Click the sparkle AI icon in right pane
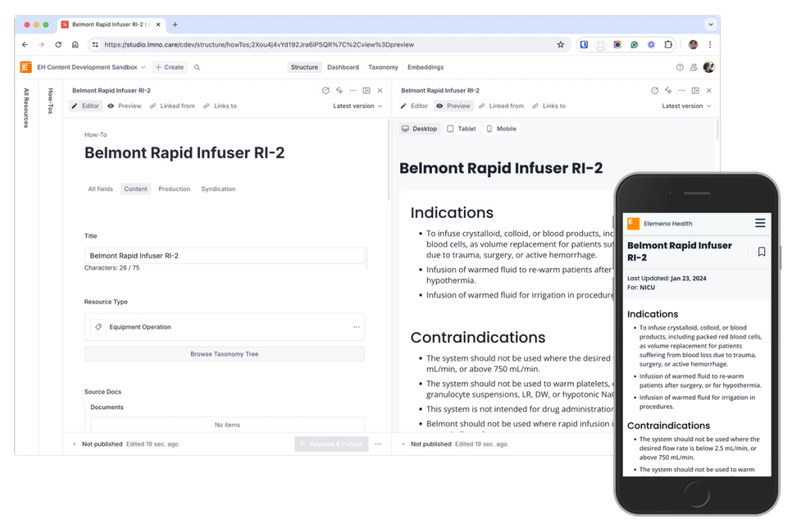This screenshot has height=532, width=797. [x=669, y=90]
